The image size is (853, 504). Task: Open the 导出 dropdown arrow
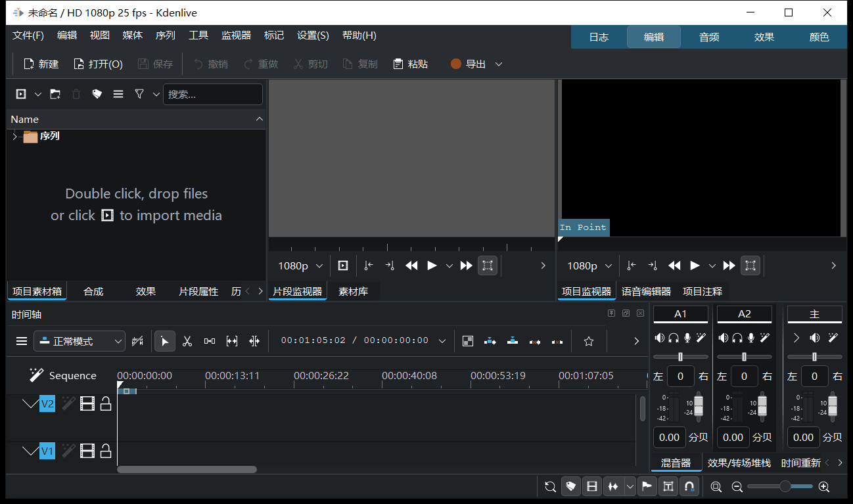click(499, 64)
